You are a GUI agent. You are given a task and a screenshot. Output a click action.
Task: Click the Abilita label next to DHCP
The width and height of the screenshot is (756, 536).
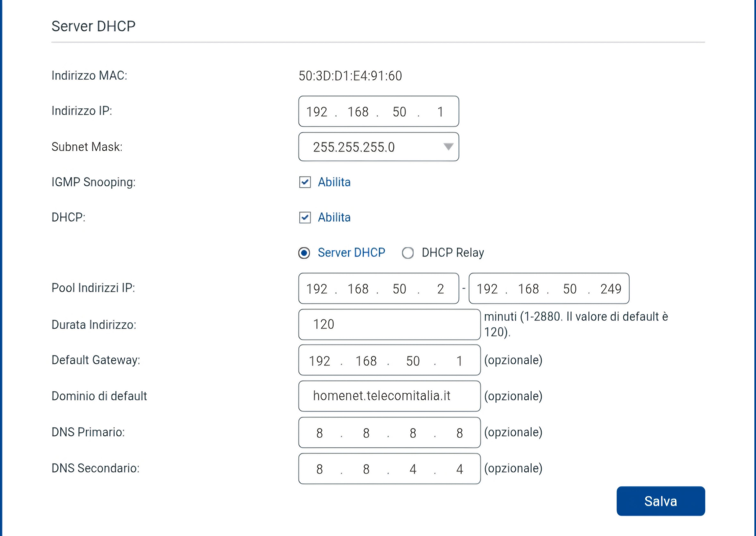coord(334,218)
